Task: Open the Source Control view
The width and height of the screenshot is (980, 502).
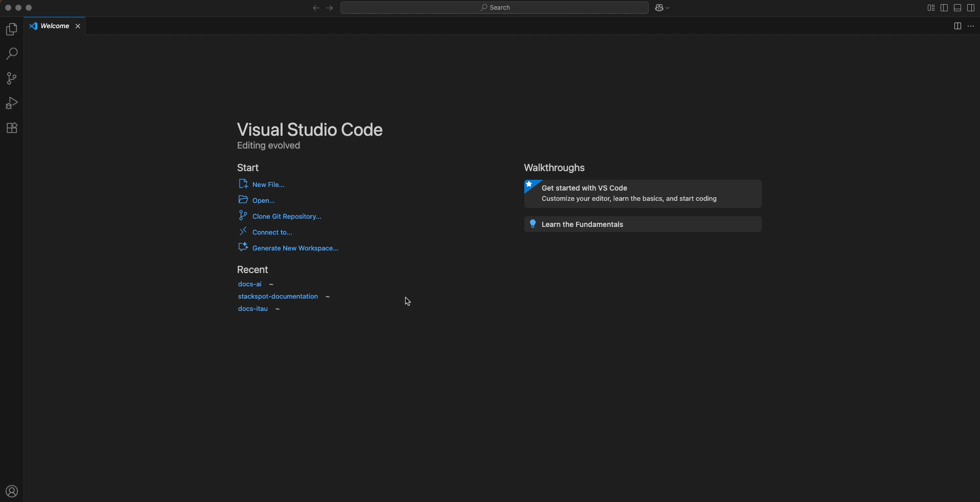Action: (11, 78)
